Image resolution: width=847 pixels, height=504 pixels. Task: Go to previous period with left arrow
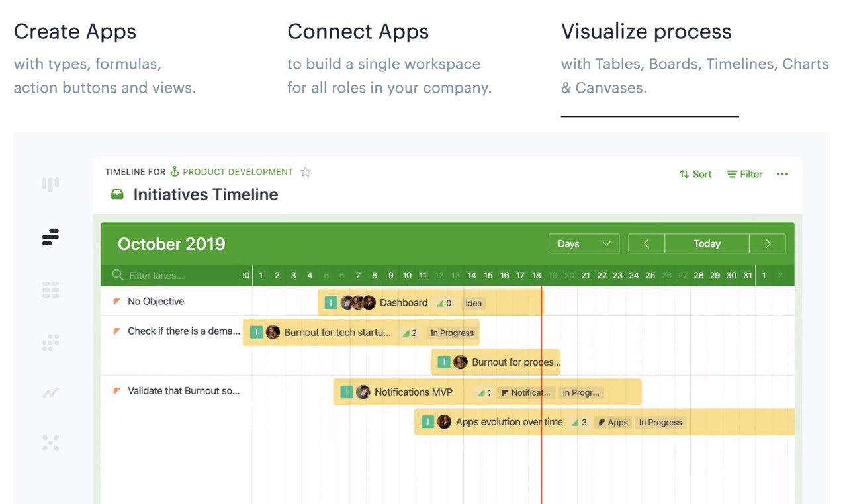click(646, 244)
